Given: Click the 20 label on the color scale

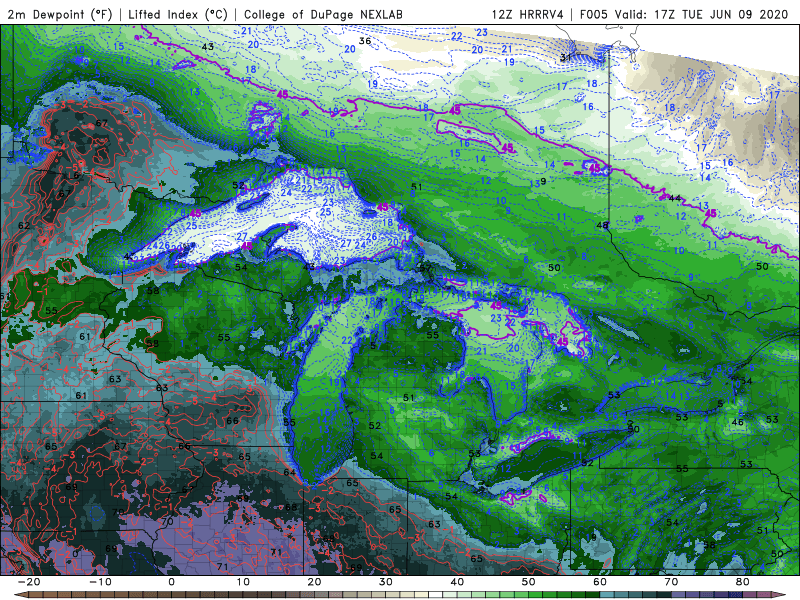Looking at the screenshot, I should tap(314, 582).
